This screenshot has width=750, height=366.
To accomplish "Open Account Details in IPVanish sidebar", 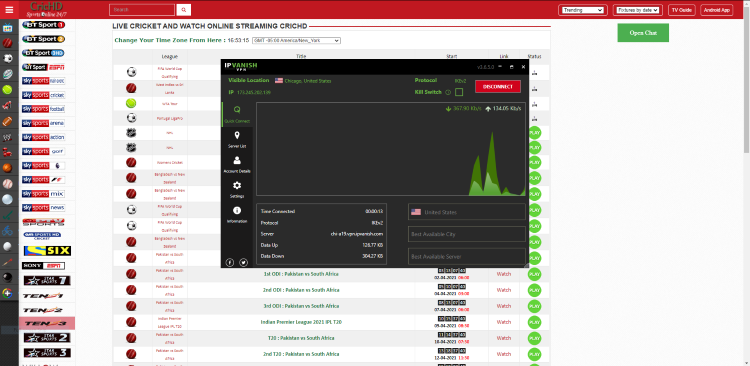I will (237, 165).
